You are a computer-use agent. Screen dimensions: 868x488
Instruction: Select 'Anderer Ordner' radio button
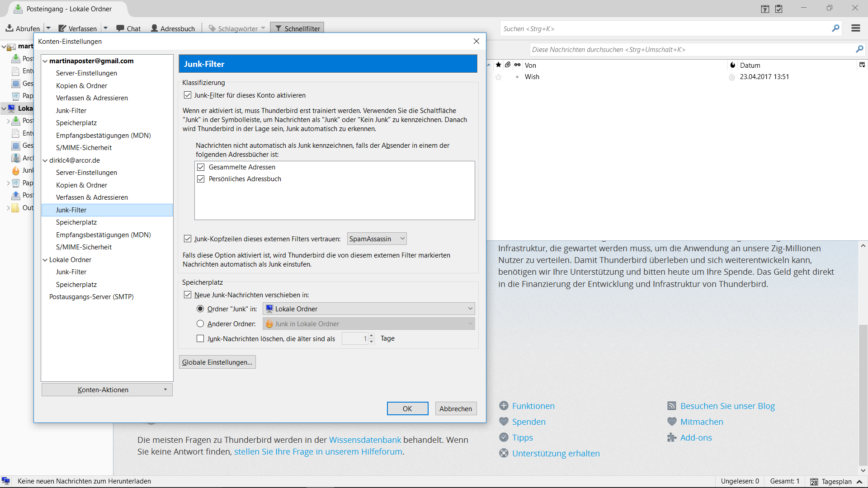200,324
